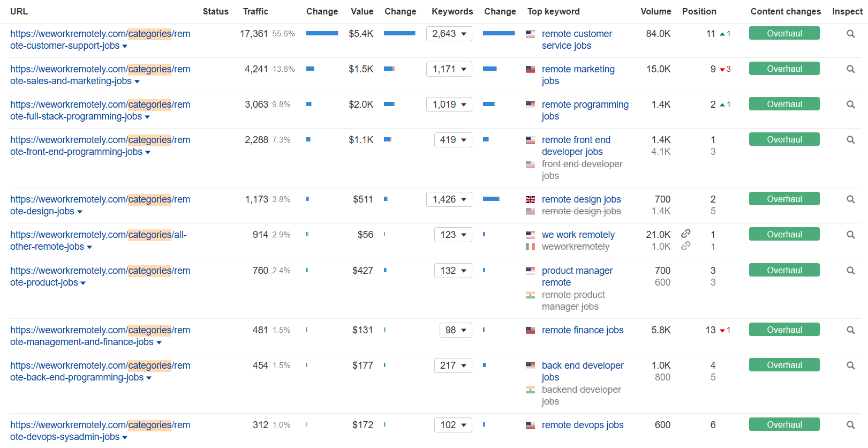Click volume cell 84.0K
The height and width of the screenshot is (448, 868).
point(658,34)
